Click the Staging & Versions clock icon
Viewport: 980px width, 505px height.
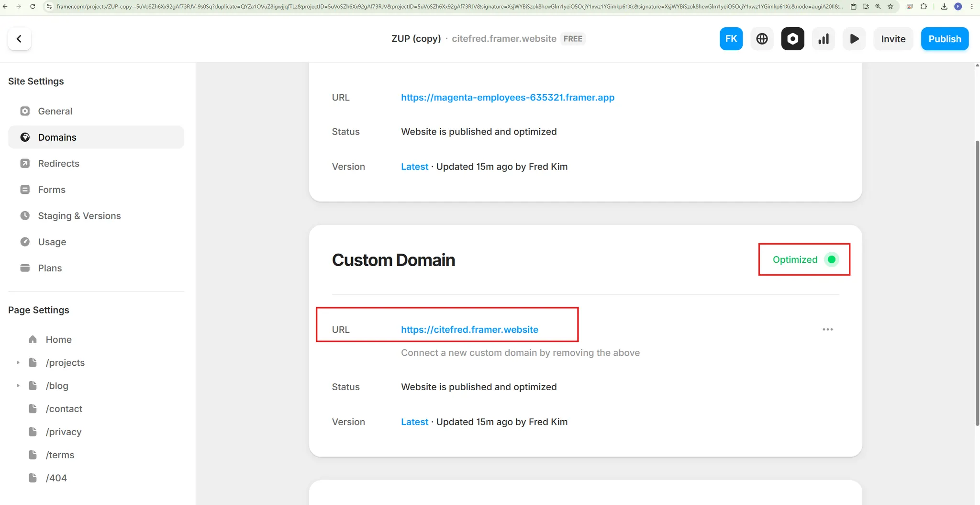click(25, 216)
